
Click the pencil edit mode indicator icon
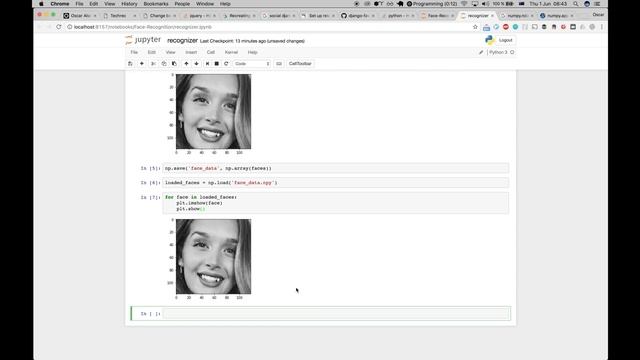click(481, 52)
